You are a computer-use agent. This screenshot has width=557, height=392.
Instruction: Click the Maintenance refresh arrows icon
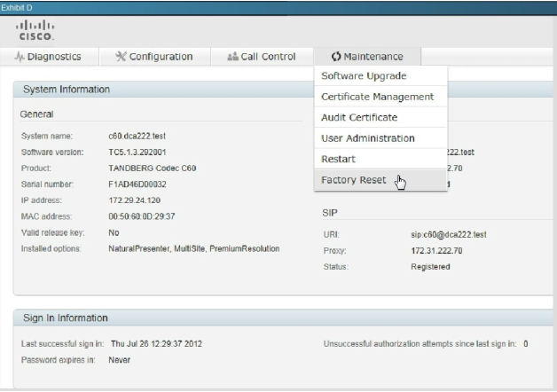336,57
